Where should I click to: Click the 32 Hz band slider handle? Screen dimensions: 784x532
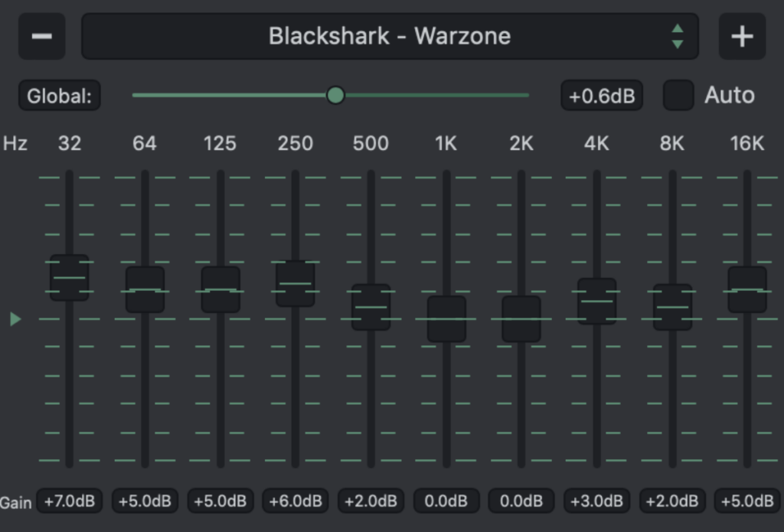point(70,277)
